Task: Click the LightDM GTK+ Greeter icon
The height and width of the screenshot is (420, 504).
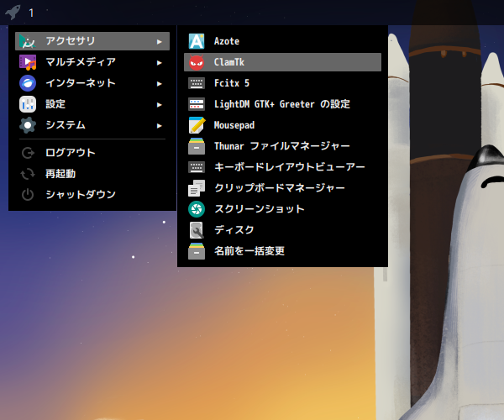Action: 197,104
